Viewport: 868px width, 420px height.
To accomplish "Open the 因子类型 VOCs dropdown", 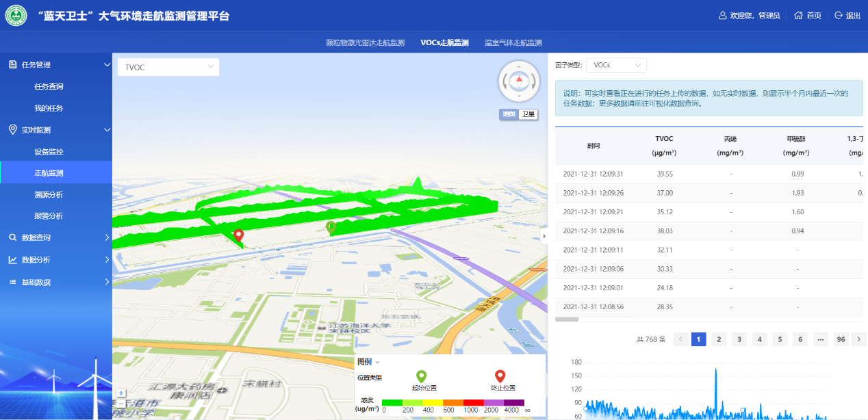I will coord(616,65).
